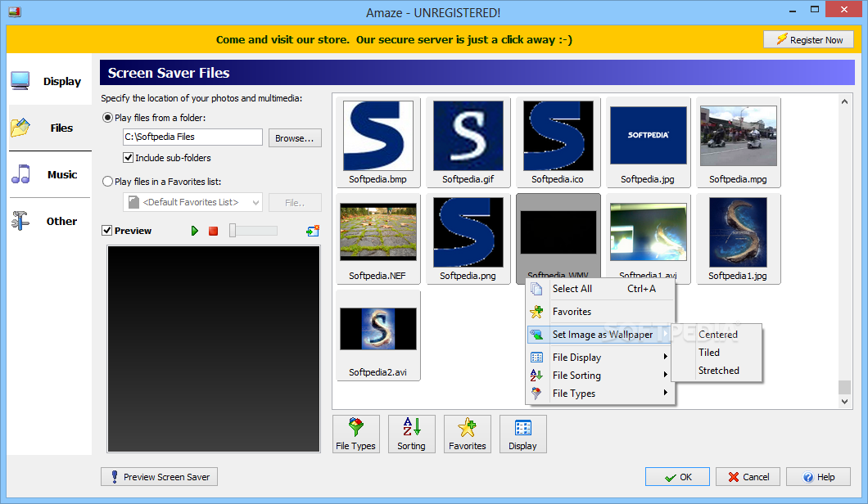Image resolution: width=868 pixels, height=504 pixels.
Task: Open File Sorting submenu in context menu
Action: tap(600, 375)
